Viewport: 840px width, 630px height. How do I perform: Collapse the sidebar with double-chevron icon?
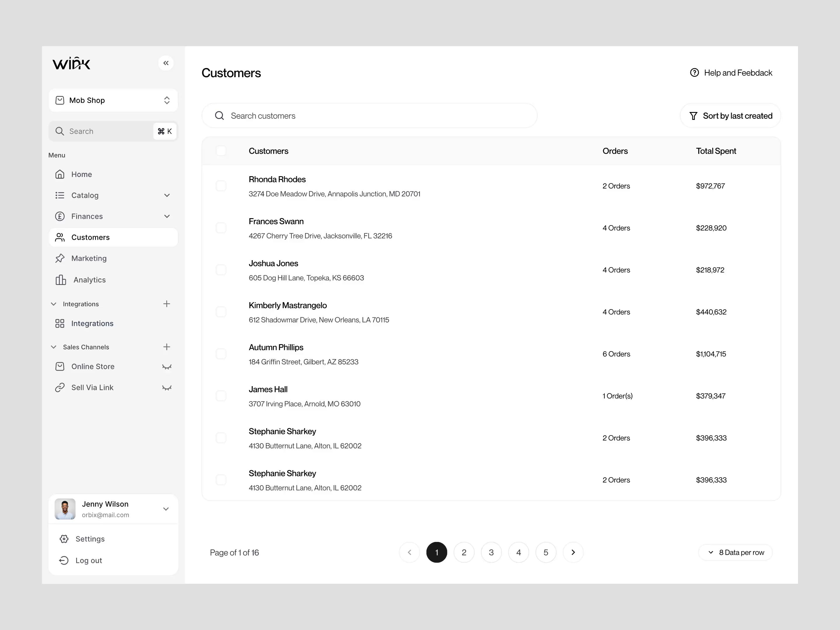coord(166,63)
